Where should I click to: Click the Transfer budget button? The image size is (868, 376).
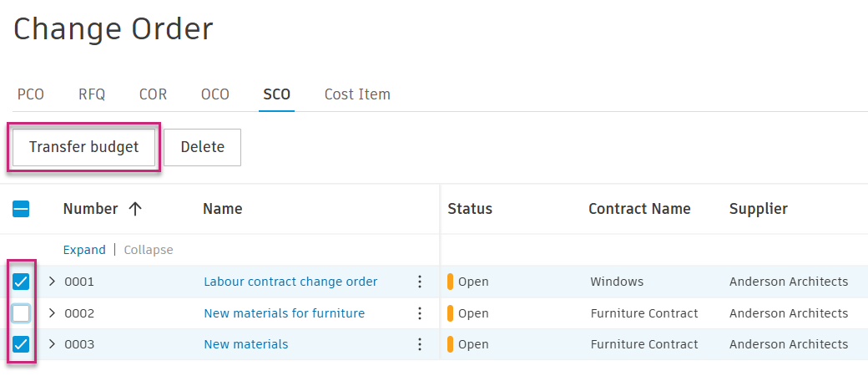[83, 147]
